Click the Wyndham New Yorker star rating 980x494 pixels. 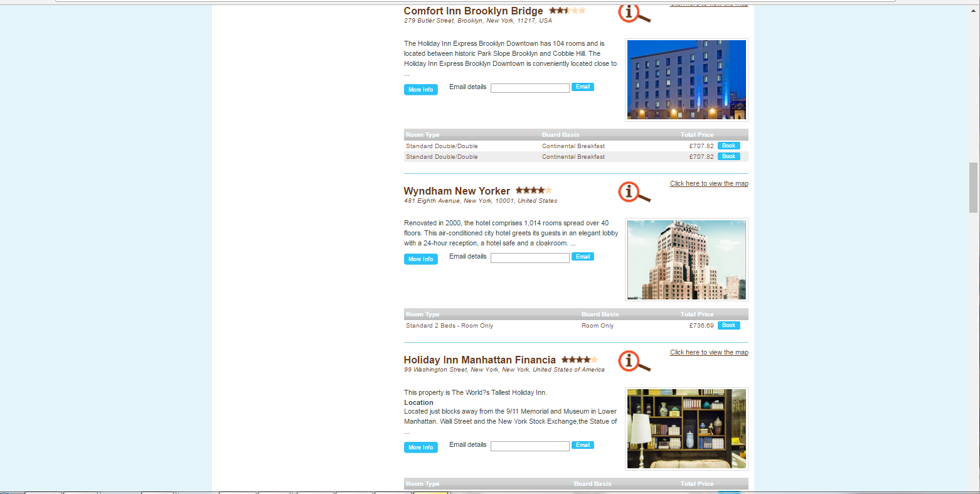click(533, 190)
